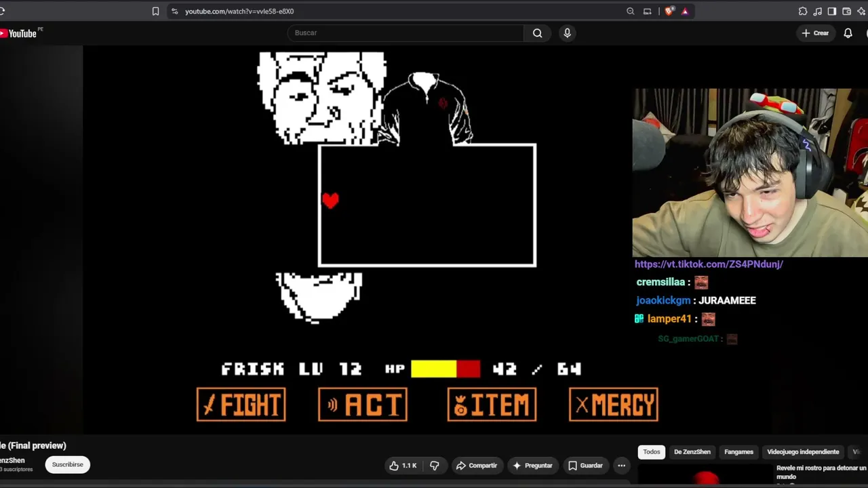The image size is (868, 488).
Task: Click the red heart soul in the battle box
Action: pyautogui.click(x=330, y=200)
